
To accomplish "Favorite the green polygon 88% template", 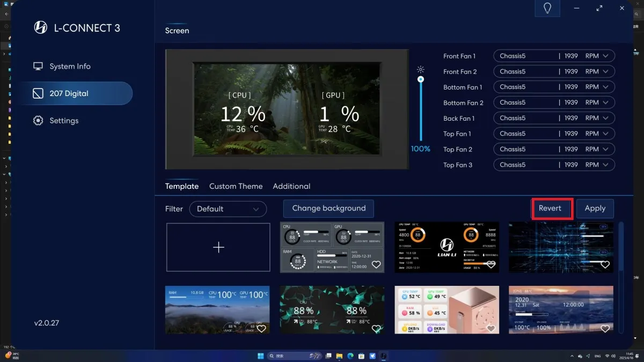I will 376,329.
